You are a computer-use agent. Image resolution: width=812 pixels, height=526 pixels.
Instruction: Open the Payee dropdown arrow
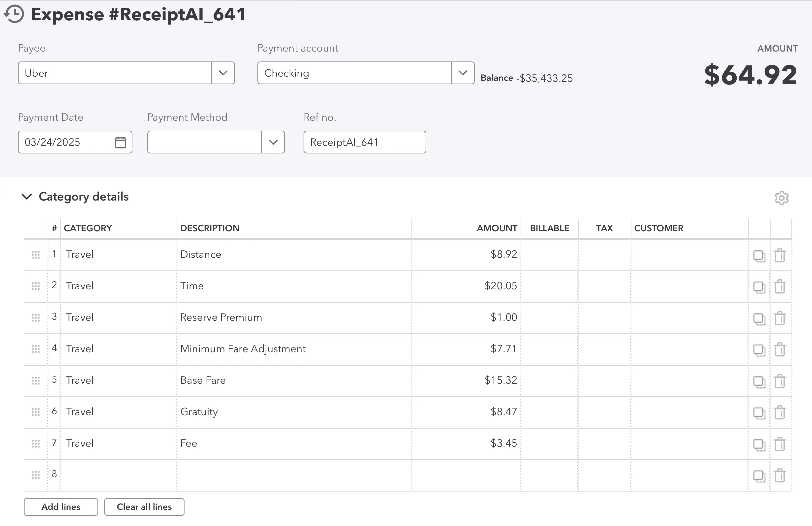(223, 73)
